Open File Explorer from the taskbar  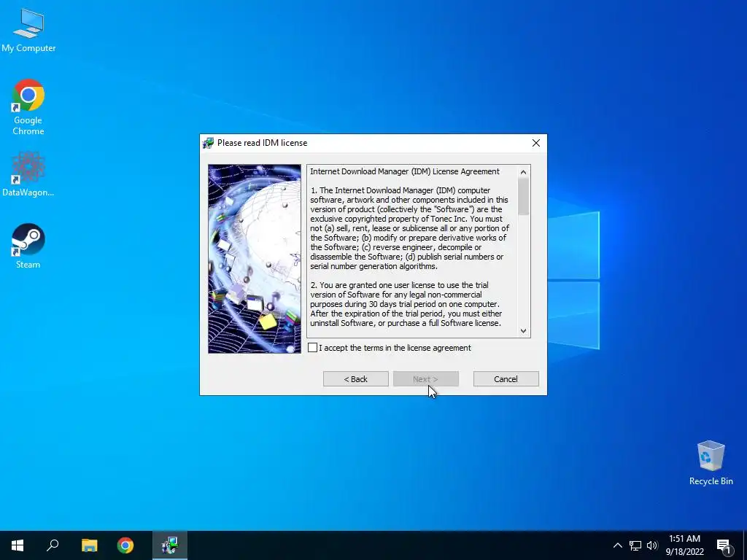point(89,545)
